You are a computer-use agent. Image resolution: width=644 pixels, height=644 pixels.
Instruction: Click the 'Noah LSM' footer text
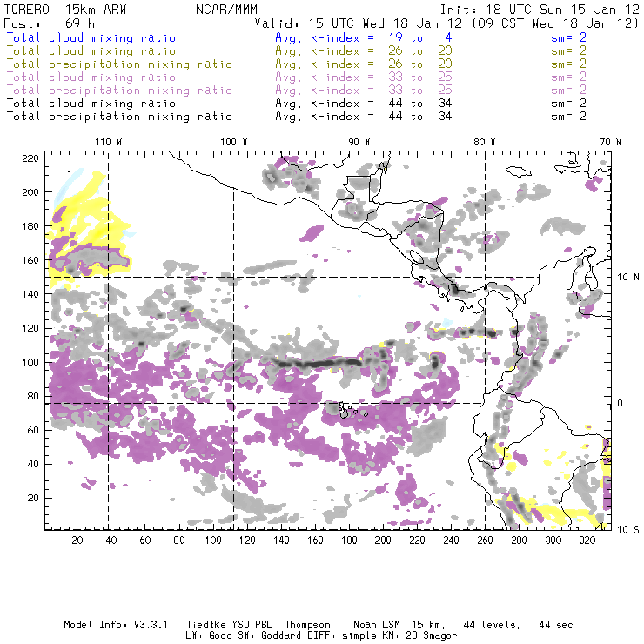(x=377, y=625)
